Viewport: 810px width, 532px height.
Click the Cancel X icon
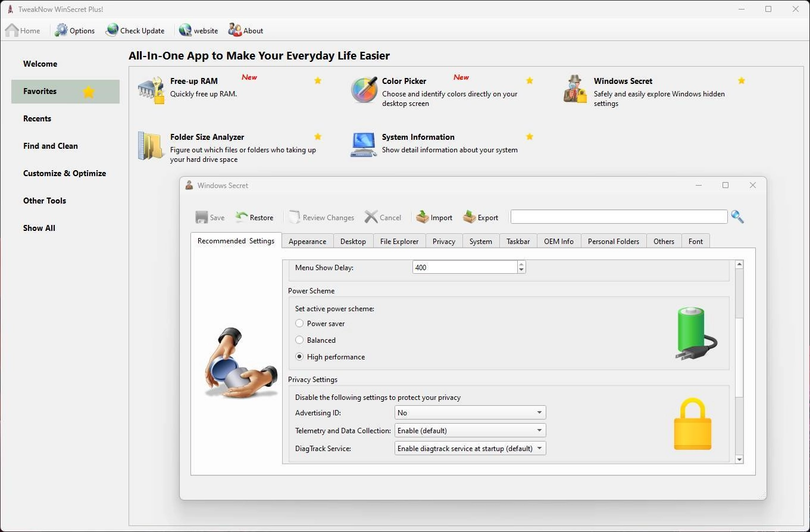point(371,217)
